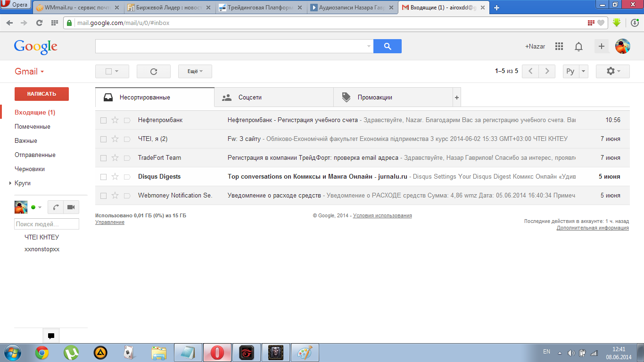Open Chrome from the taskbar

point(42,353)
